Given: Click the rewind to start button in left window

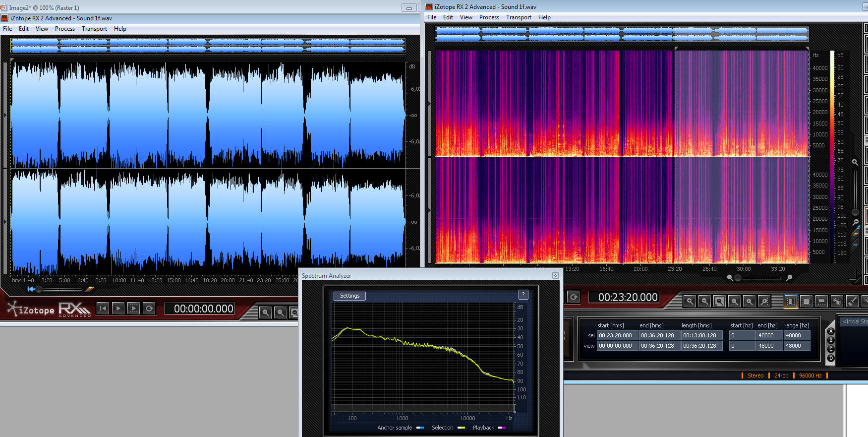Looking at the screenshot, I should click(103, 309).
